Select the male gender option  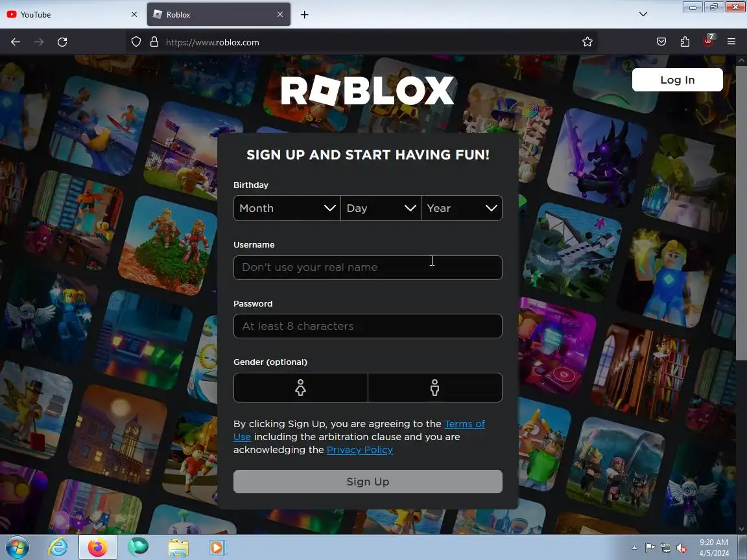click(435, 388)
